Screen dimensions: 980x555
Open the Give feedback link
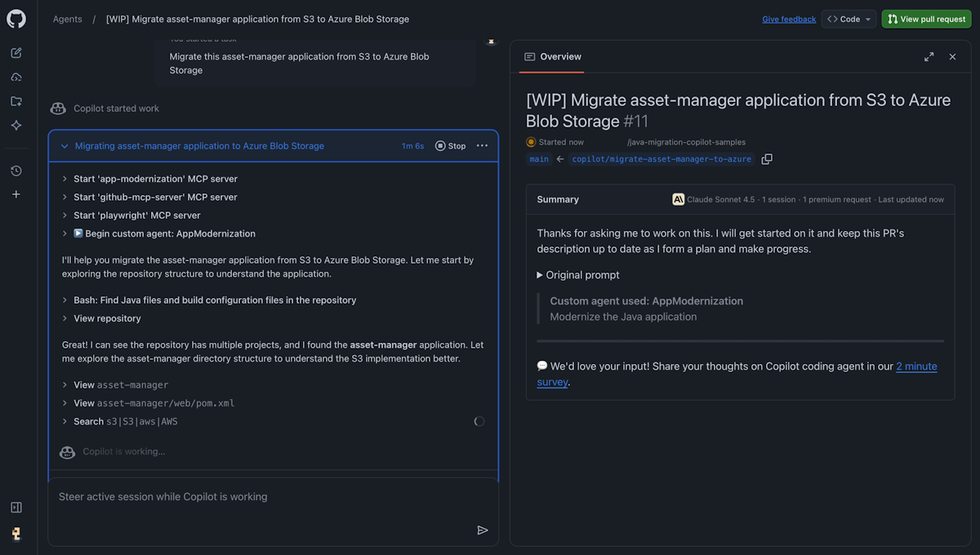789,19
